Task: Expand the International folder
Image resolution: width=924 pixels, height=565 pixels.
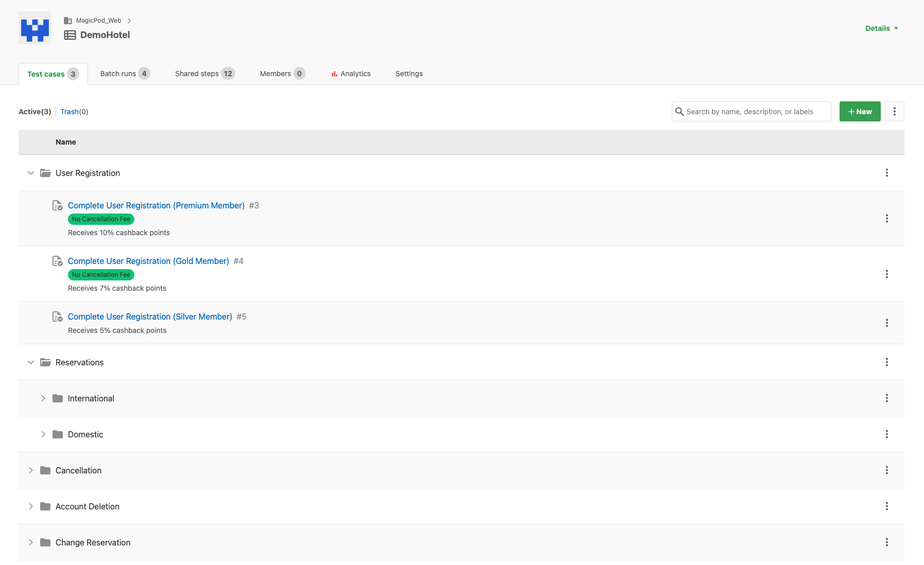Action: (x=43, y=398)
